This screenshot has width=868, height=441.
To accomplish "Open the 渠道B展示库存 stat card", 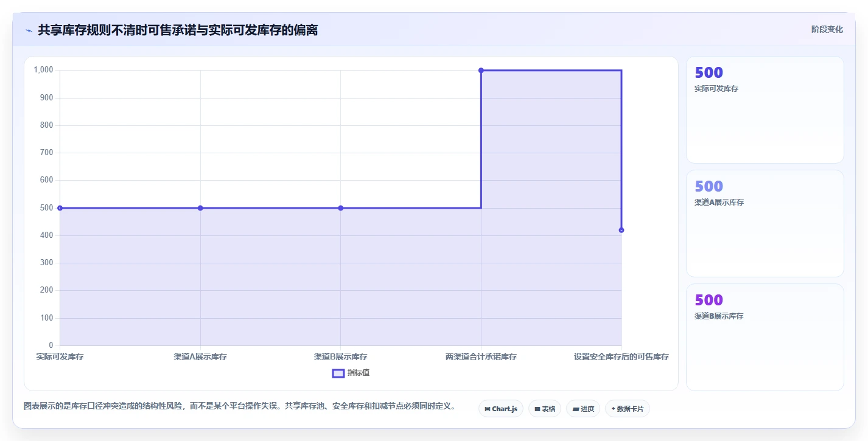I will pyautogui.click(x=765, y=338).
